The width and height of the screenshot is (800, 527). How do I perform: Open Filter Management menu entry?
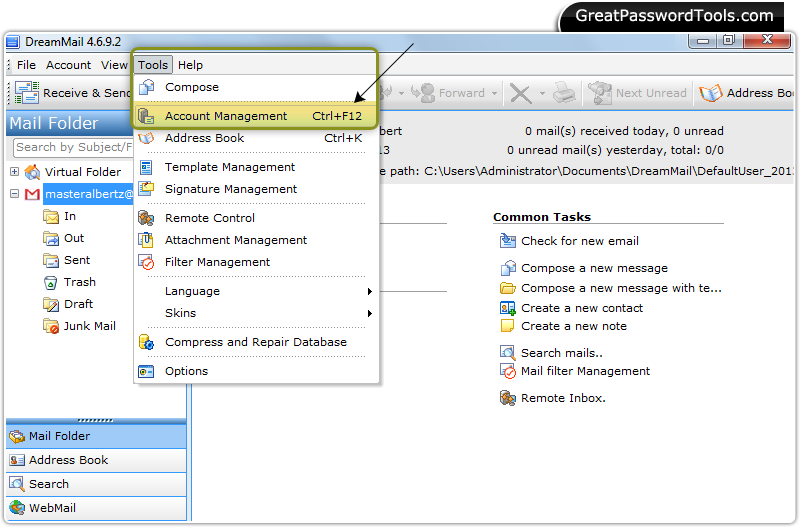pos(256,262)
